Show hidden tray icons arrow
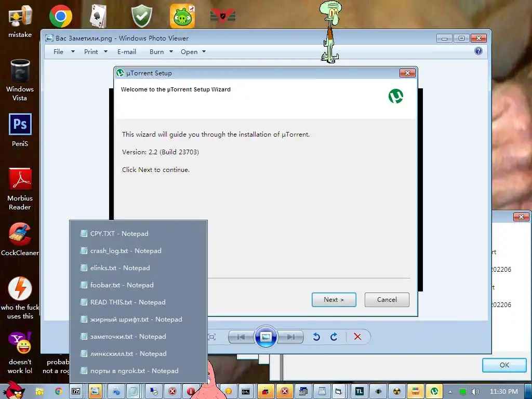532x399 pixels. click(450, 392)
